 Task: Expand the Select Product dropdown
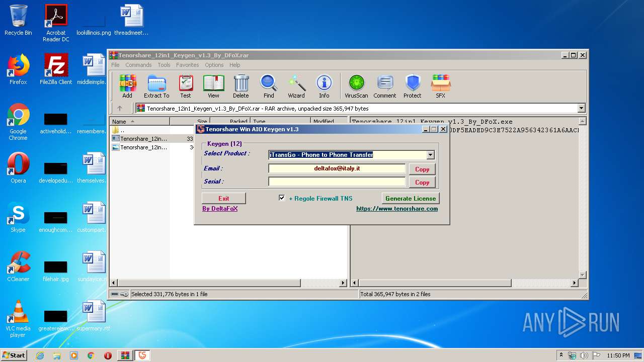[x=430, y=155]
